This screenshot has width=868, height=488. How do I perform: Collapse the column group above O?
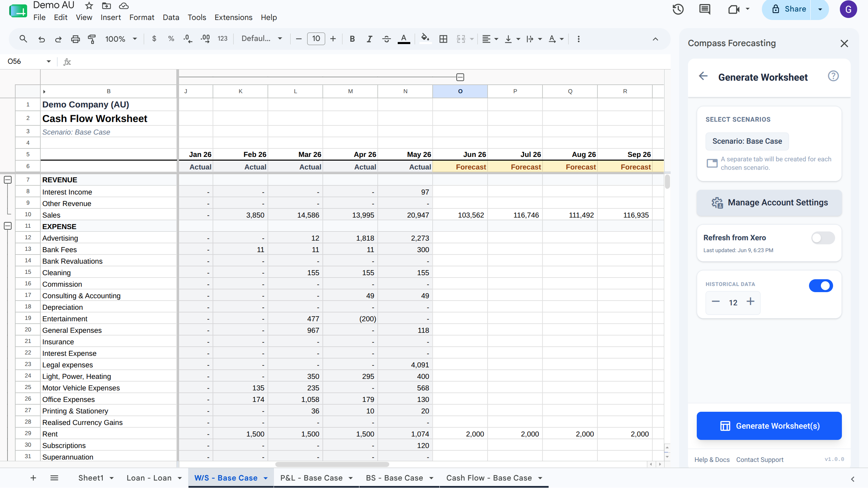pos(460,77)
